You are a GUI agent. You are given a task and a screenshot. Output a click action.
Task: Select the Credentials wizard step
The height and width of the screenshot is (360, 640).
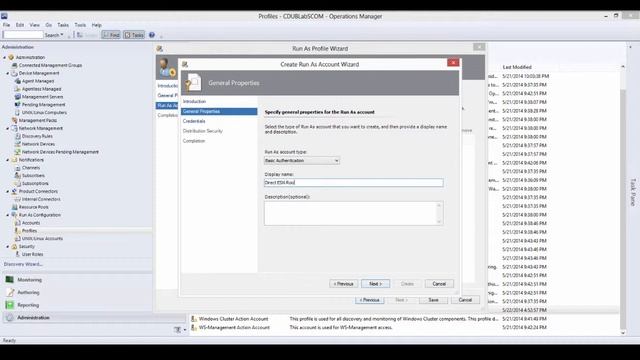coord(194,121)
